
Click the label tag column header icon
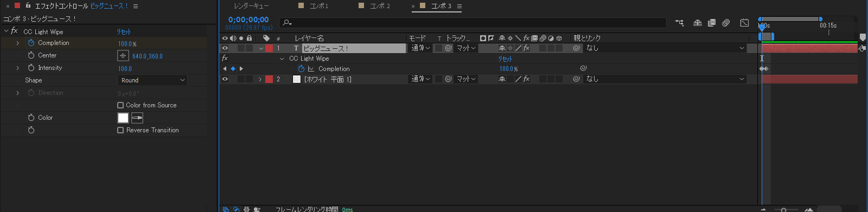(x=266, y=38)
